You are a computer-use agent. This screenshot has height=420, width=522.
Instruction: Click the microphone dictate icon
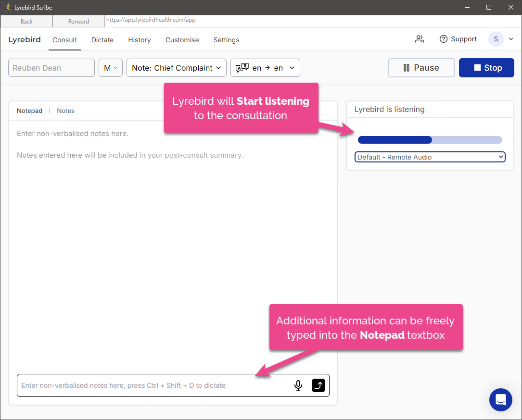coord(298,385)
